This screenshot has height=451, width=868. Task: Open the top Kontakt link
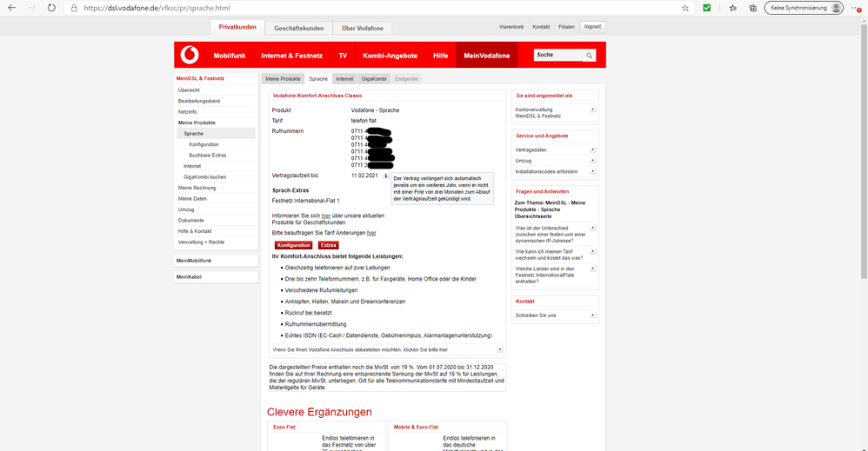[541, 27]
